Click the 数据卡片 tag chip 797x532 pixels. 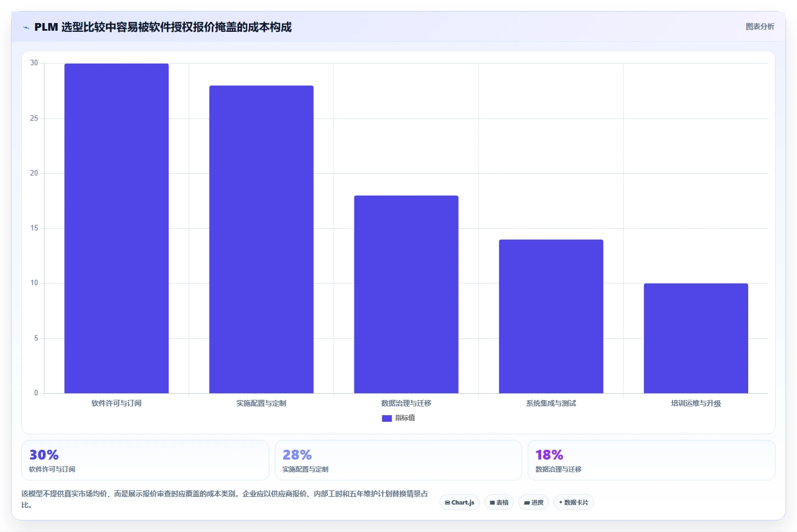pos(574,502)
